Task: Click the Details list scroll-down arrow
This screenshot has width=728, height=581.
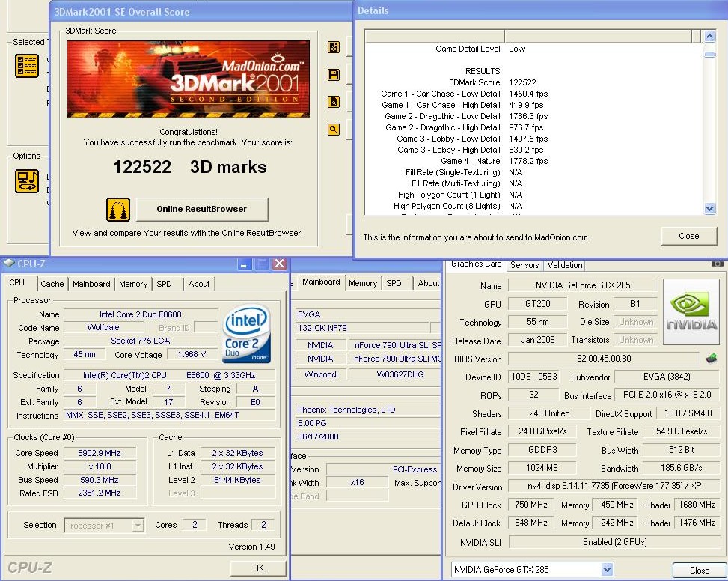Action: pos(709,209)
